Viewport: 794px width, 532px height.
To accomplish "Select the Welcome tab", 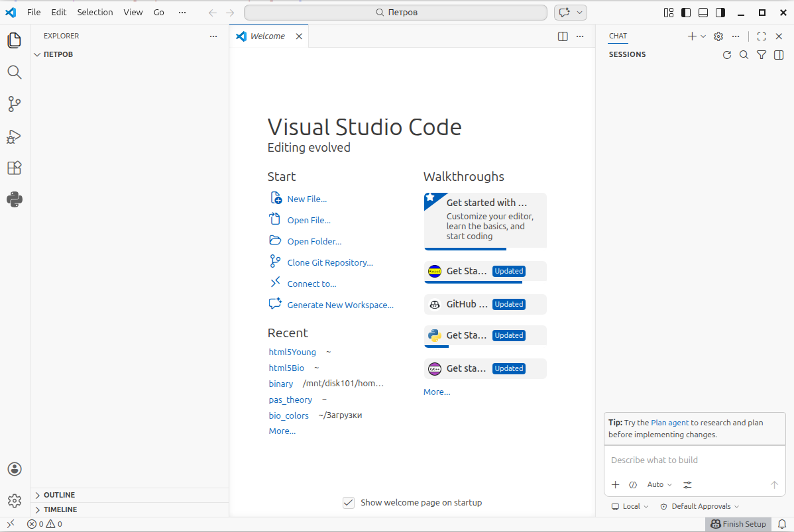I will pyautogui.click(x=268, y=36).
